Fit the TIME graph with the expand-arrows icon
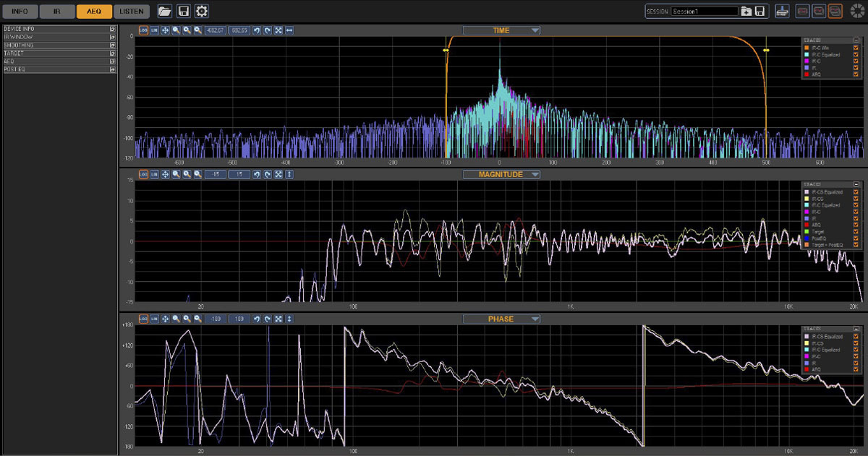Image resolution: width=868 pixels, height=456 pixels. click(x=278, y=30)
